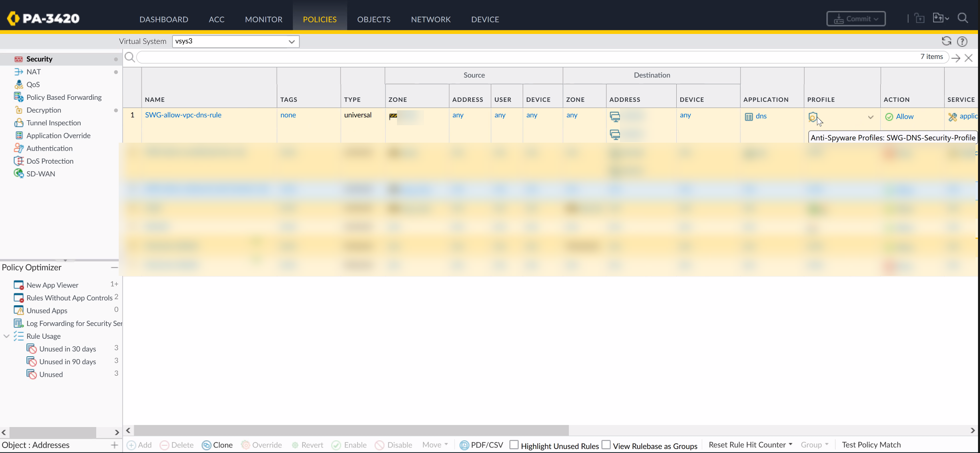Image resolution: width=980 pixels, height=453 pixels.
Task: Click Test Policy Match button
Action: coord(871,445)
